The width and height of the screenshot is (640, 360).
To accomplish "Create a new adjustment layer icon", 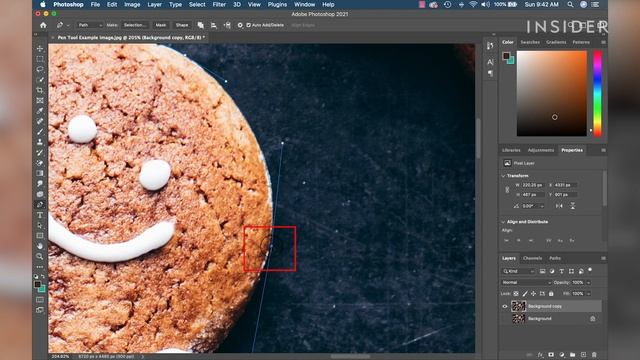I will pos(562,355).
